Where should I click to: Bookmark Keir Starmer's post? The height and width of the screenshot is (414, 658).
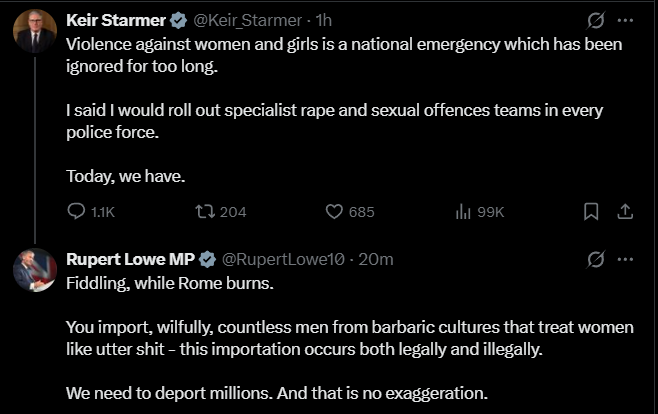point(591,212)
